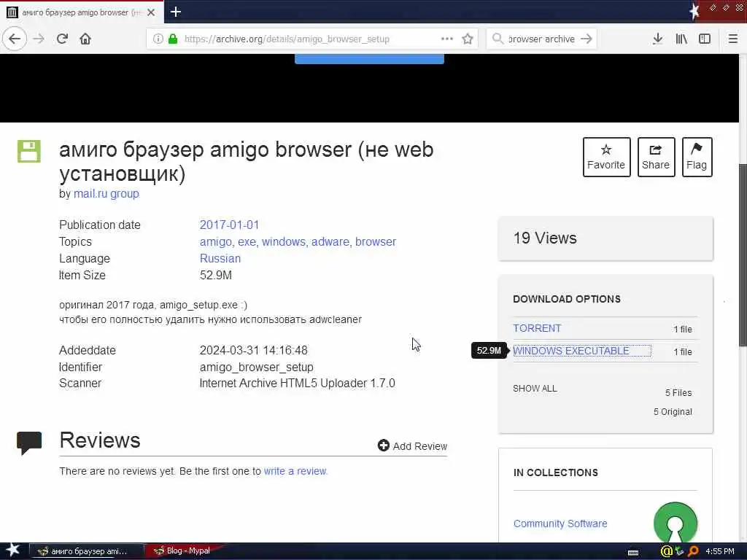
Task: Open the Community Software collection link
Action: pos(560,524)
